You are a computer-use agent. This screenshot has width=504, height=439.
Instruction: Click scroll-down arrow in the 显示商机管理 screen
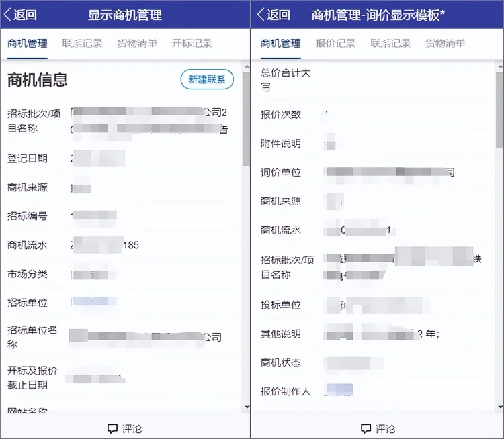tap(246, 406)
